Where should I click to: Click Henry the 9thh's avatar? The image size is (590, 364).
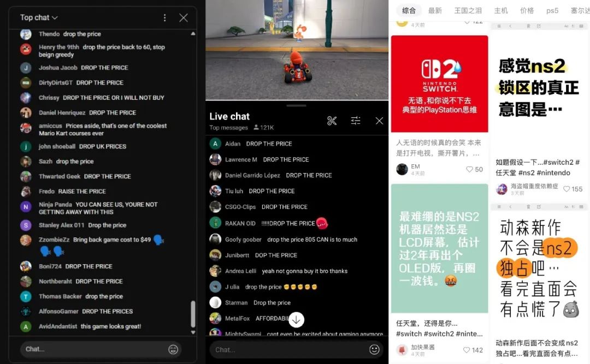point(26,49)
